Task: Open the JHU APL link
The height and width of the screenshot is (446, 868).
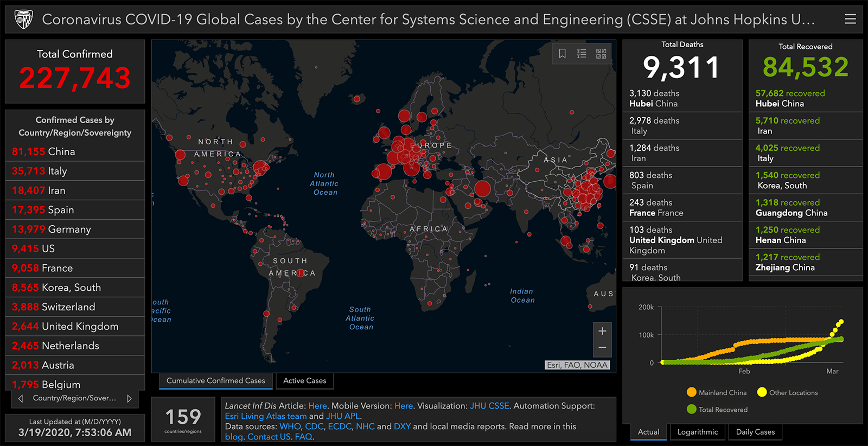Action: [x=342, y=416]
